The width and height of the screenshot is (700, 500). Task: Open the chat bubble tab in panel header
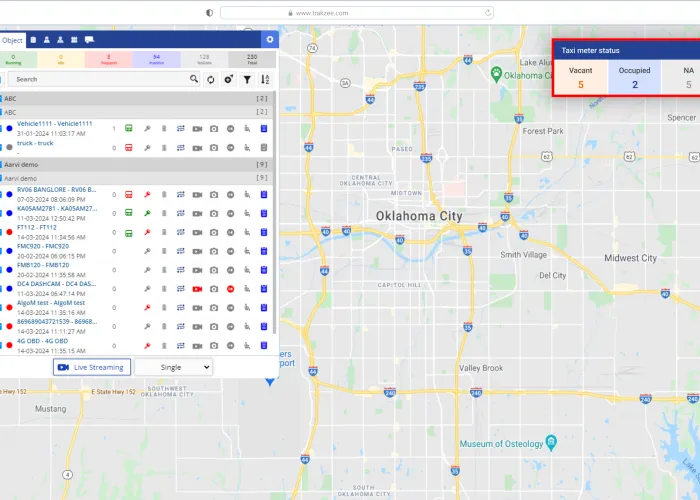point(89,40)
